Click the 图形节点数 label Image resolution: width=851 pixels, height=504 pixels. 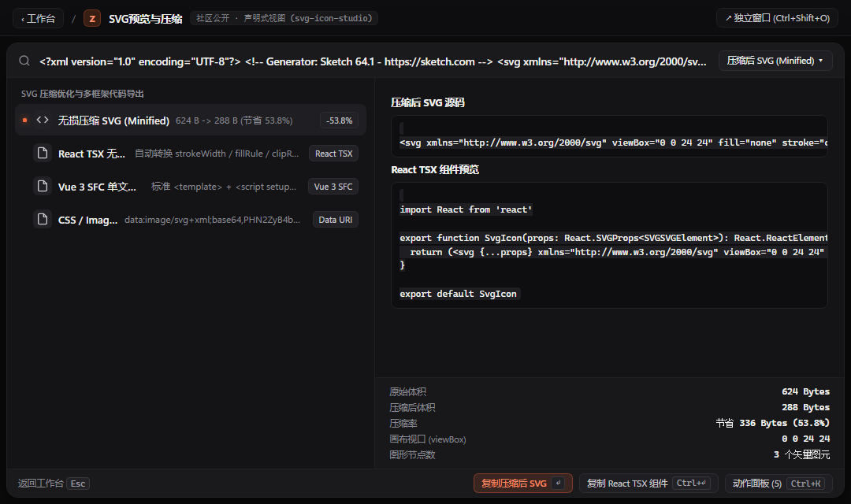412,454
